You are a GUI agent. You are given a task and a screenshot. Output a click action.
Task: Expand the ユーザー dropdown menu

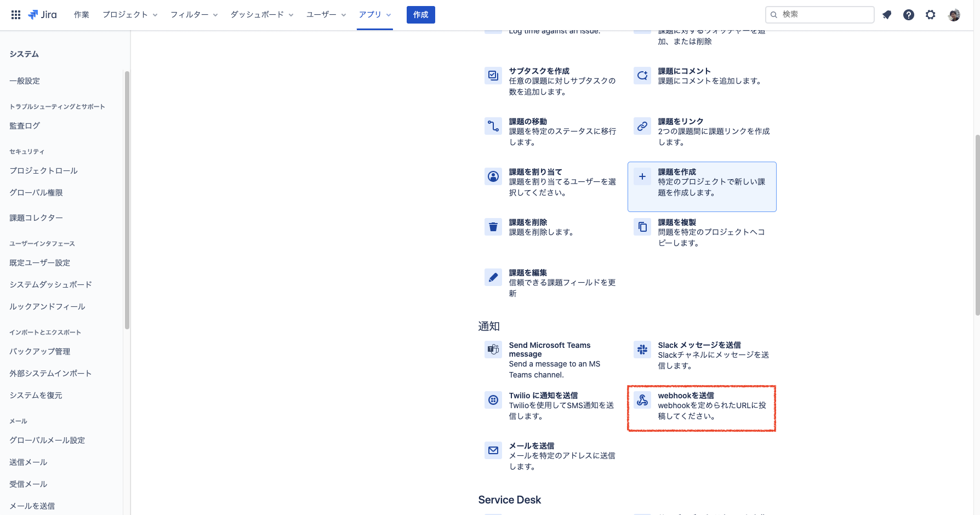tap(326, 15)
